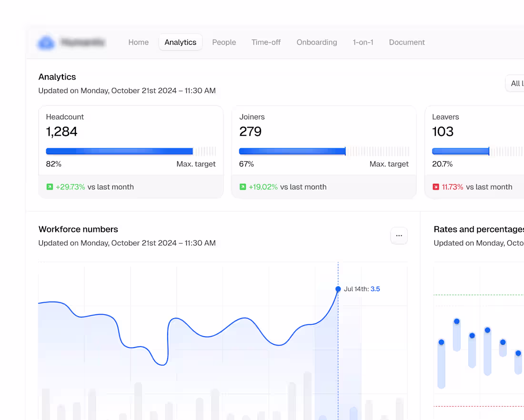Click the Headcount value 1,284
The height and width of the screenshot is (420, 524).
click(62, 131)
